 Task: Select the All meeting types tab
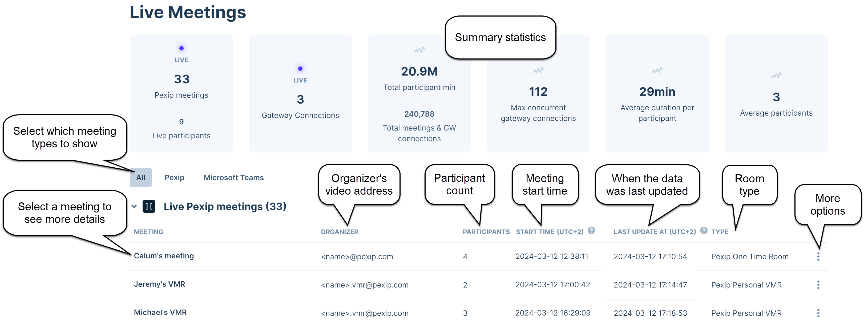(x=140, y=178)
